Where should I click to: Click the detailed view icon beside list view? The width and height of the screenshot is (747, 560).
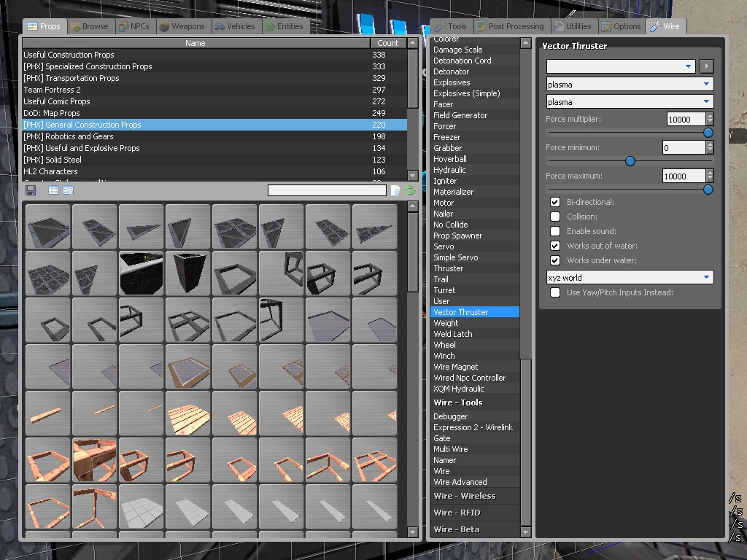(68, 190)
